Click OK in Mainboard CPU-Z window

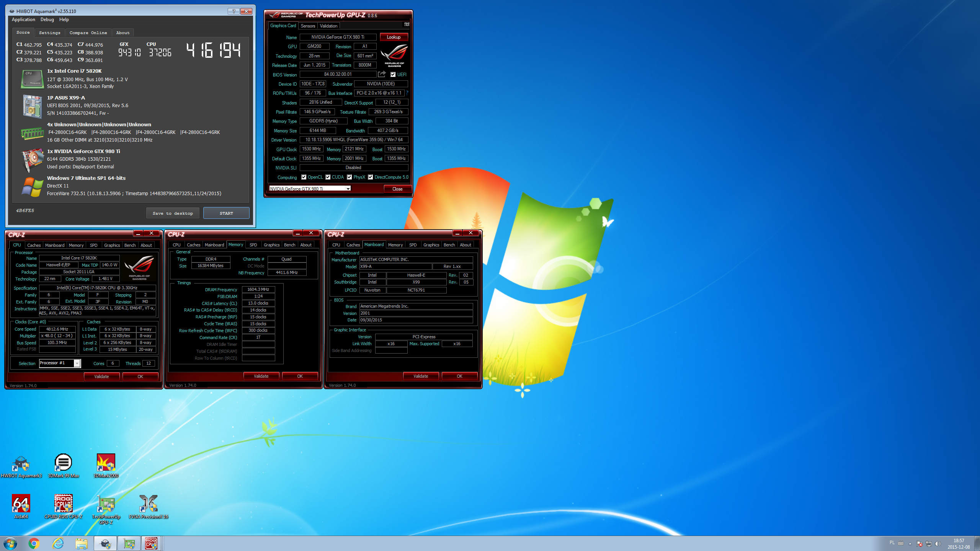click(x=459, y=376)
